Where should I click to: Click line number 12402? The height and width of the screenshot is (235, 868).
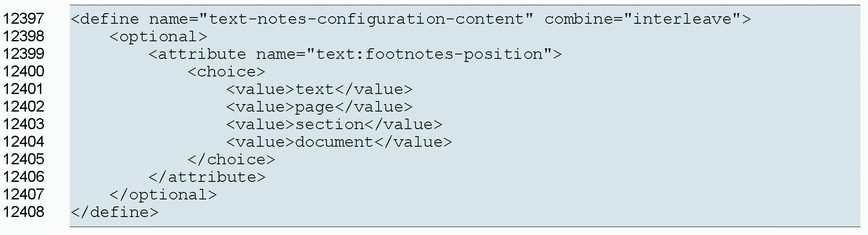coord(24,107)
